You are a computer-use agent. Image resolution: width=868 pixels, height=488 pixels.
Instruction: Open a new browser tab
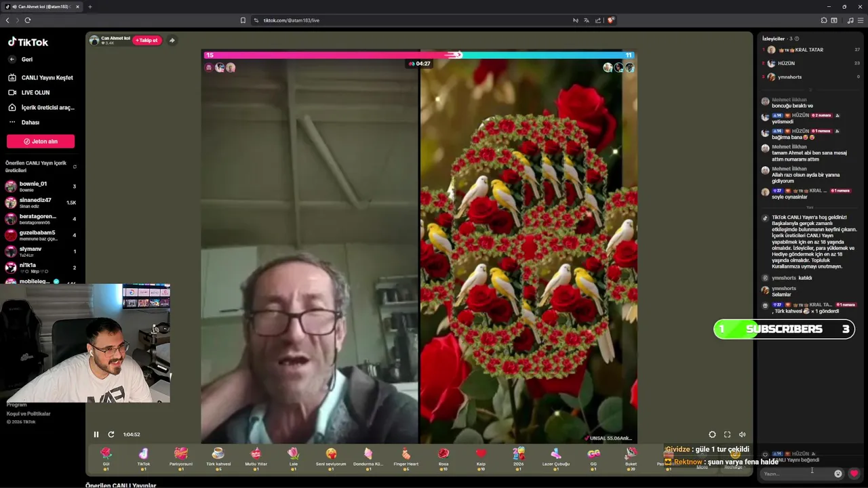(x=90, y=7)
